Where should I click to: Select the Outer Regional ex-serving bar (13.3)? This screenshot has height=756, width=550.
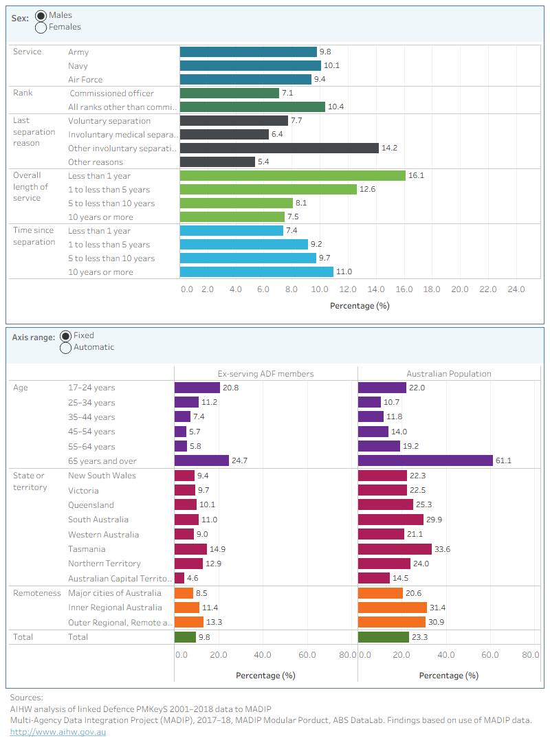(189, 623)
